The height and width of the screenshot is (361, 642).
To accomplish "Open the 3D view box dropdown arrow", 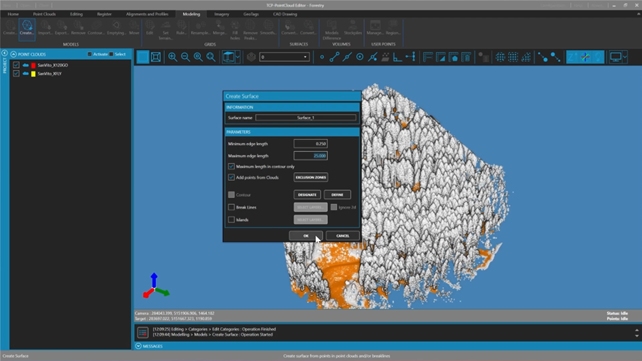I will coord(238,57).
